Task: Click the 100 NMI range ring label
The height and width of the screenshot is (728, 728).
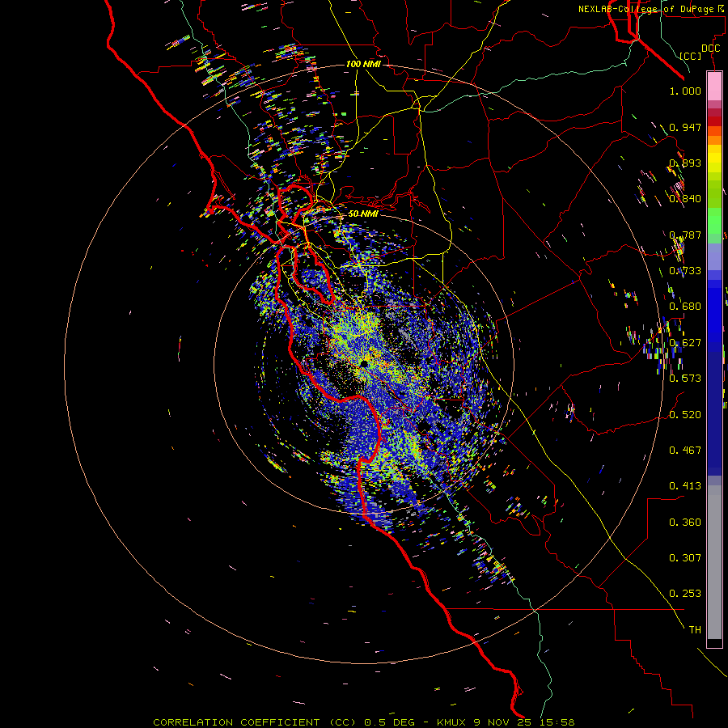Action: click(x=363, y=64)
